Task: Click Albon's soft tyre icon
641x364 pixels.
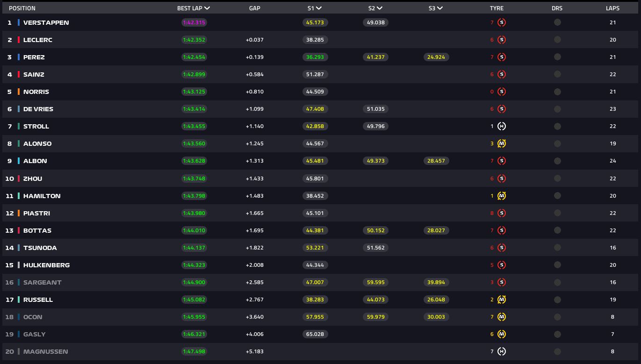Action: click(x=502, y=161)
